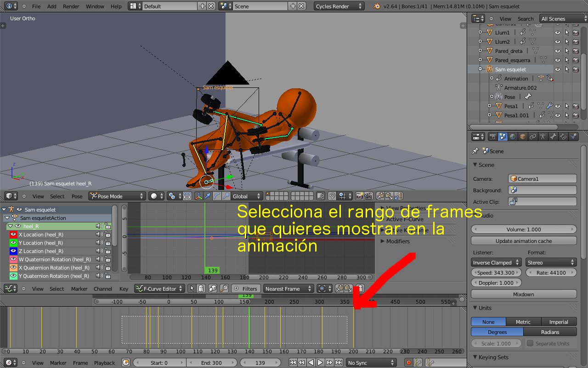Open the Bone Constraints properties tab

point(564,137)
